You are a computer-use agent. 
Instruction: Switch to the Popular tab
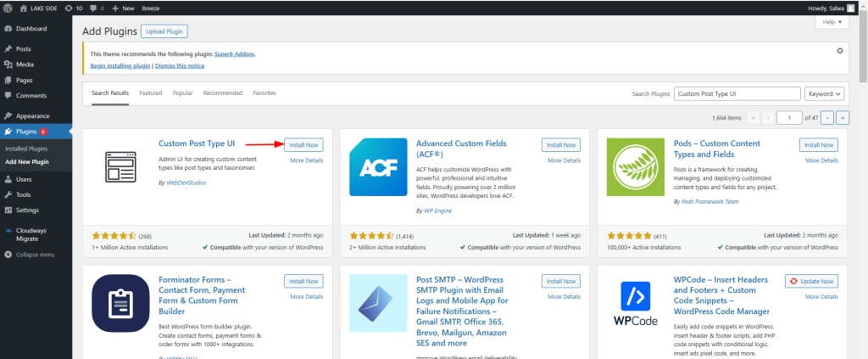point(183,93)
